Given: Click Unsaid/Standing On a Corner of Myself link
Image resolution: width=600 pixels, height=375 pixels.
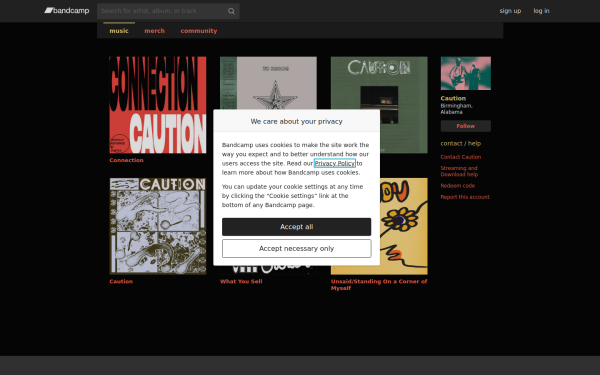Looking at the screenshot, I should pos(379,284).
